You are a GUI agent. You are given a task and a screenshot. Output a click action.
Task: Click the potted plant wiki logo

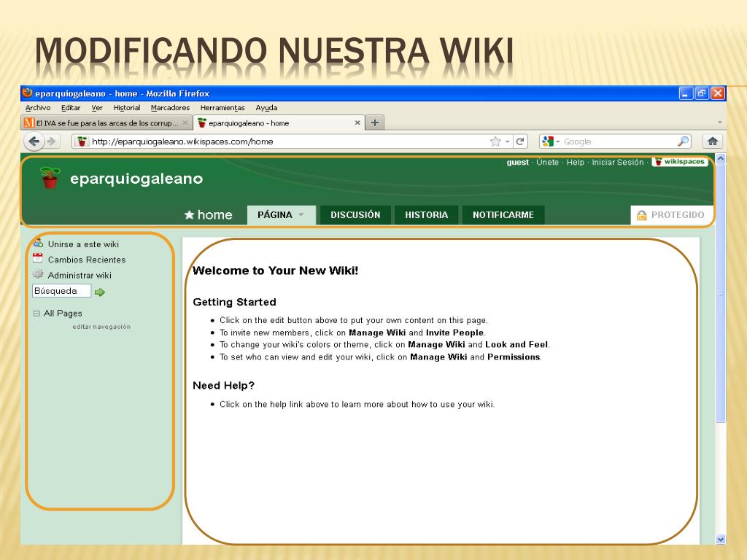coord(50,178)
